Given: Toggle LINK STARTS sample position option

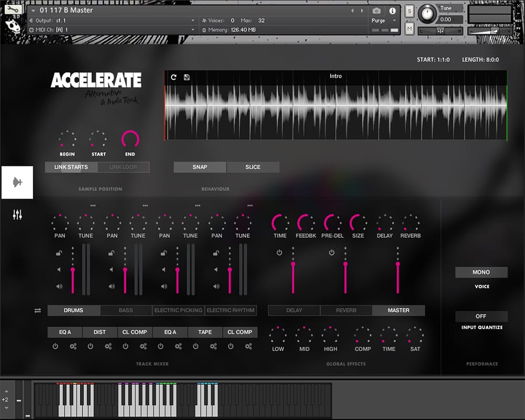Looking at the screenshot, I should click(71, 167).
